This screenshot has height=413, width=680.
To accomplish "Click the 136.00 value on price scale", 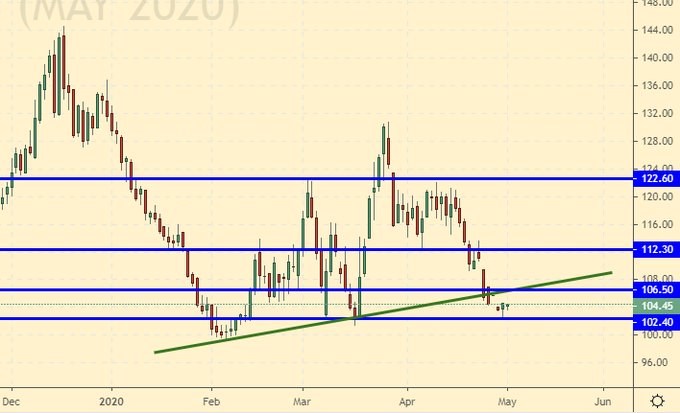I will pos(656,86).
